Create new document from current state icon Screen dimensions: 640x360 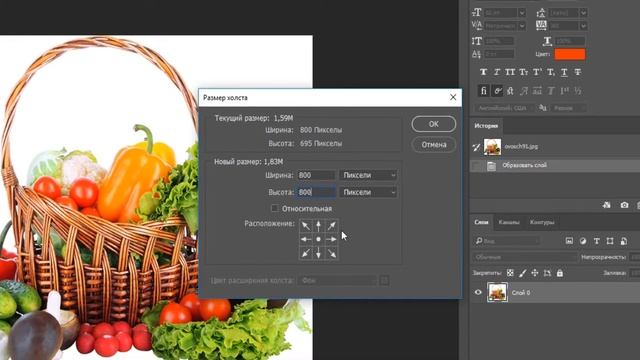click(607, 205)
